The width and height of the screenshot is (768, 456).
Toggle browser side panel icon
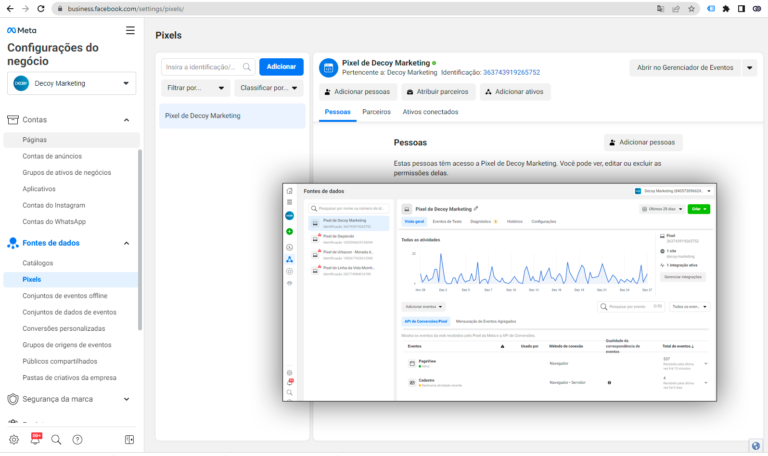point(742,9)
